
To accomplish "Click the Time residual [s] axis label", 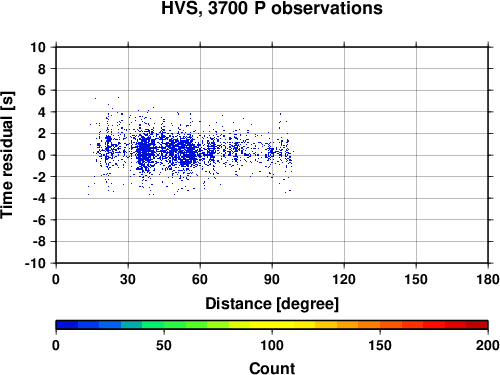I will pos(7,155).
